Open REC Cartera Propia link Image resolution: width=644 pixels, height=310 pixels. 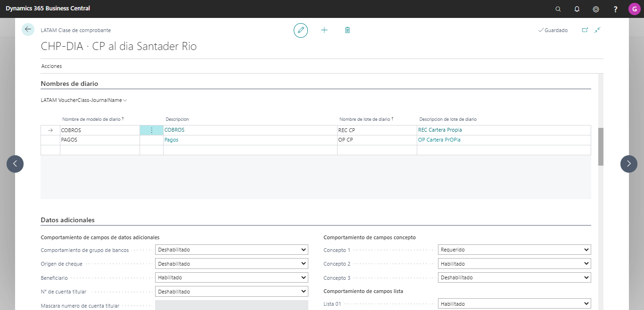click(440, 130)
